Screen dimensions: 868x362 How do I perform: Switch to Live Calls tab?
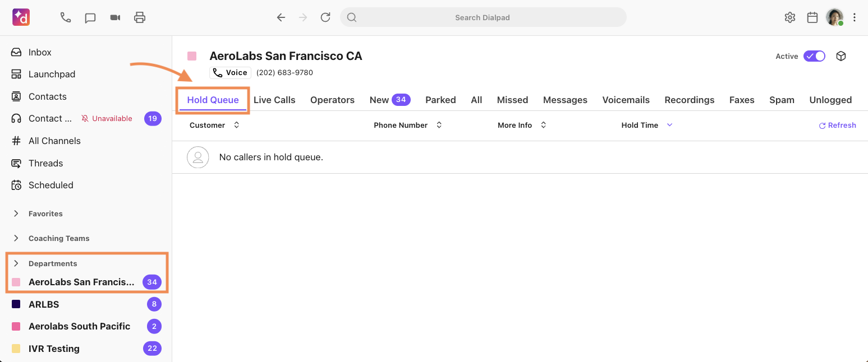click(x=274, y=100)
